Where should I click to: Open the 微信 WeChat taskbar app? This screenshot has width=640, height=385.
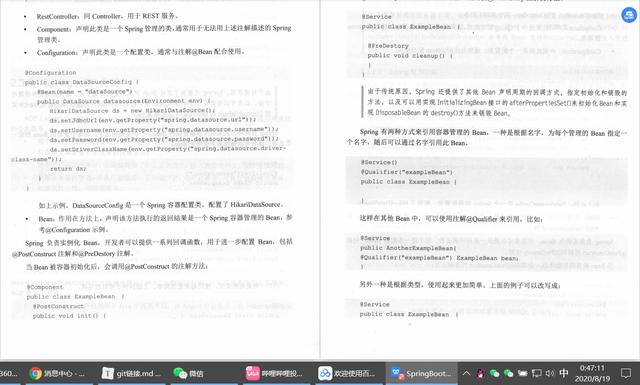pyautogui.click(x=189, y=373)
